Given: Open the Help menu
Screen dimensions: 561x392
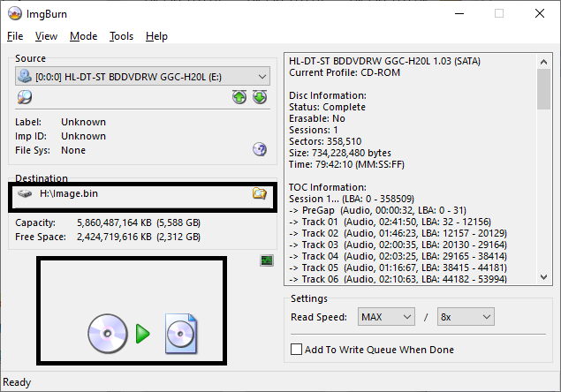Looking at the screenshot, I should (x=156, y=36).
